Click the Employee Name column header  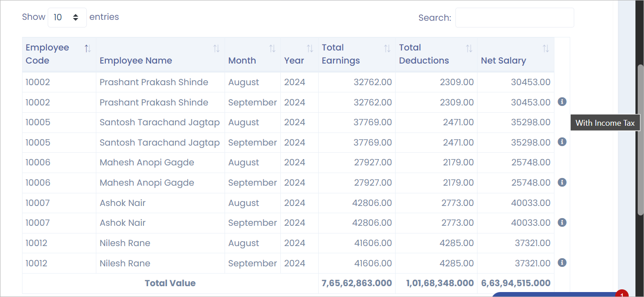tap(136, 61)
